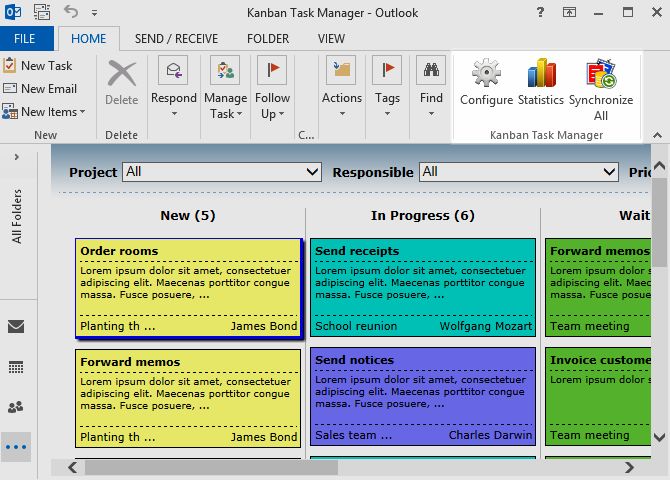The width and height of the screenshot is (670, 480).
Task: Click the Undo arrow in title bar
Action: [71, 12]
